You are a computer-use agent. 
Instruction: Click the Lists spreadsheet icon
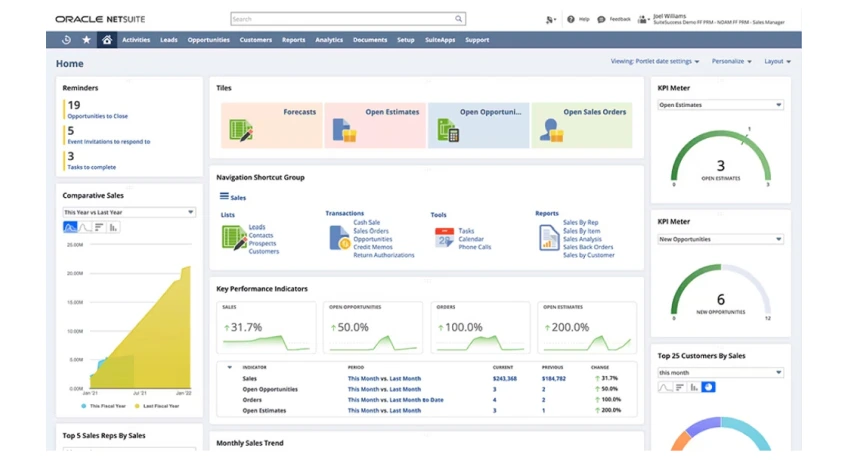(234, 238)
